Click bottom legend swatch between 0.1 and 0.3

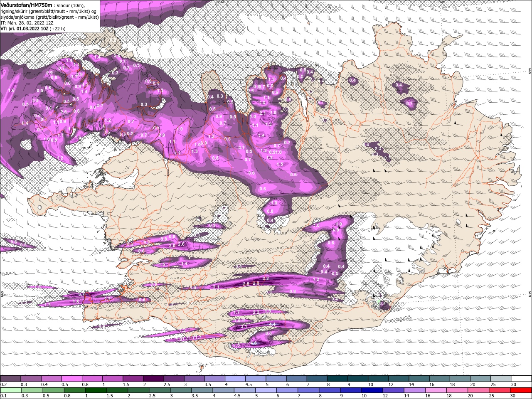click(x=11, y=390)
